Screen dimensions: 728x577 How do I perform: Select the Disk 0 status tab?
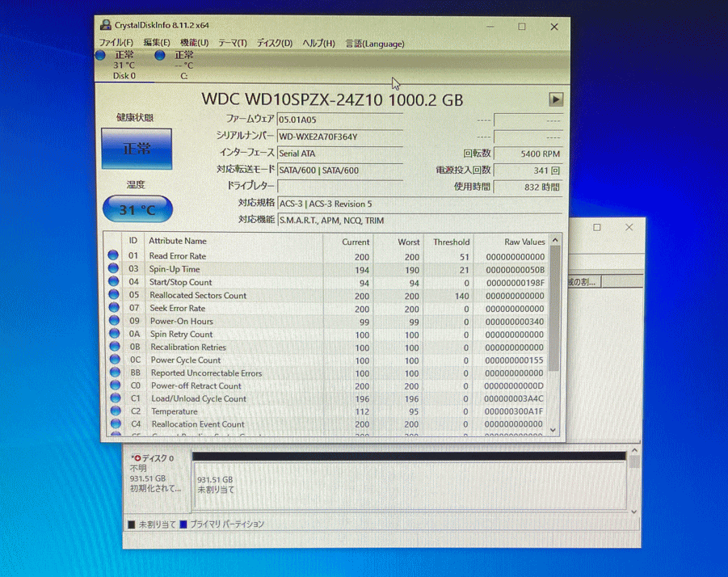pyautogui.click(x=124, y=65)
